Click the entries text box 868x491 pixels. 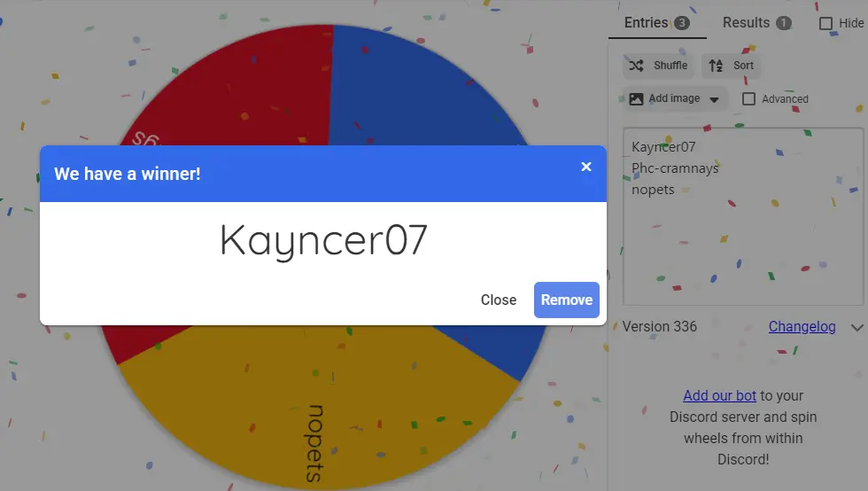pyautogui.click(x=743, y=216)
